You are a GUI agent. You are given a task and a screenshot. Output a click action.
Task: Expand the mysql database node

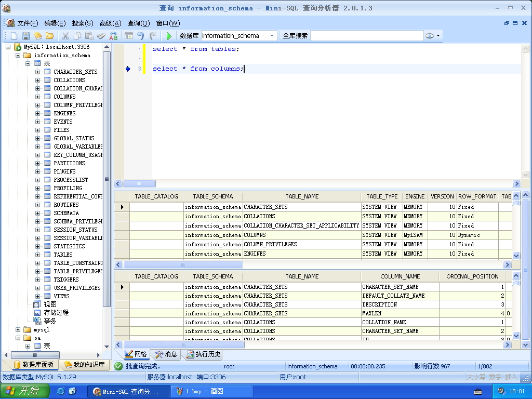[x=18, y=329]
